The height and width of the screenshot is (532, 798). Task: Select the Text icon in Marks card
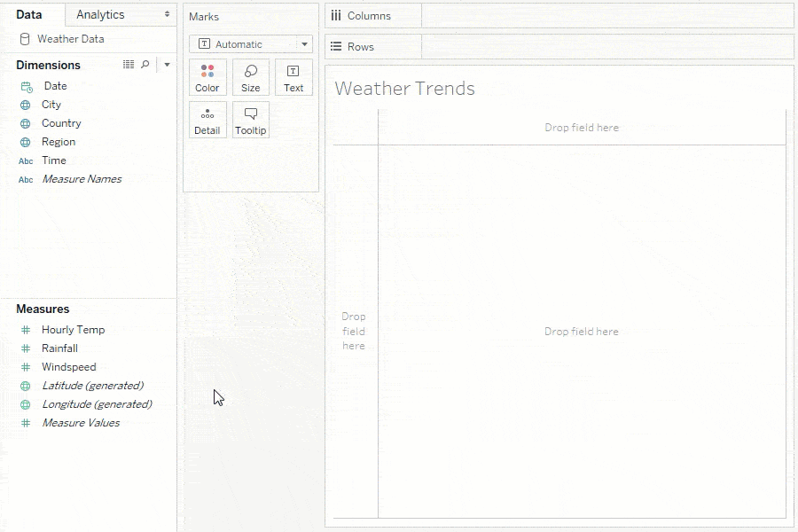(293, 77)
